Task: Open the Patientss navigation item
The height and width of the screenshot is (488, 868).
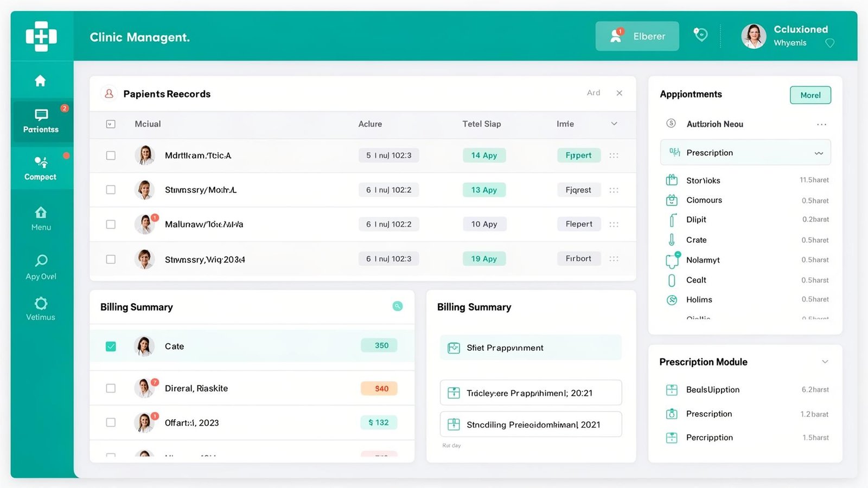Action: click(40, 121)
